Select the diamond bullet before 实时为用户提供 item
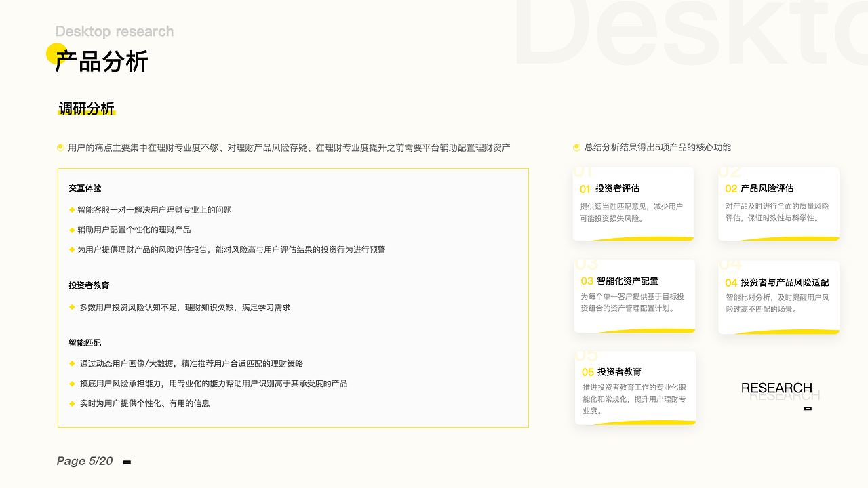The width and height of the screenshot is (868, 488). pyautogui.click(x=71, y=403)
